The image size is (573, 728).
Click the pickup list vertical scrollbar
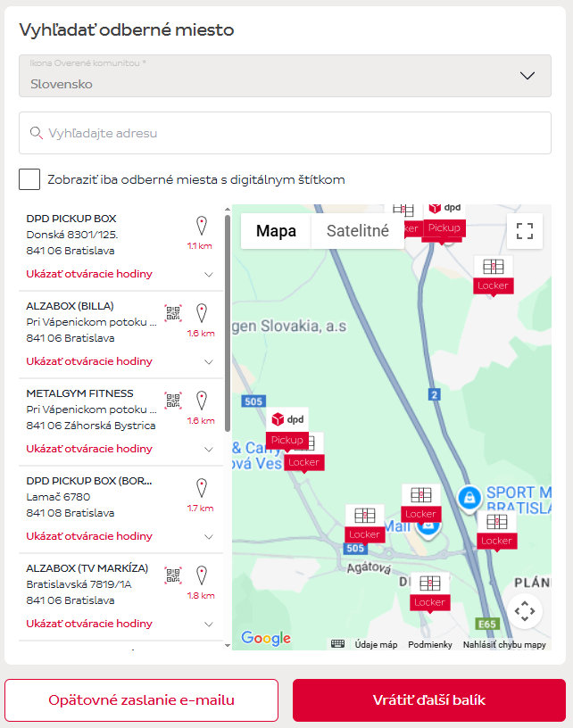pos(228,321)
